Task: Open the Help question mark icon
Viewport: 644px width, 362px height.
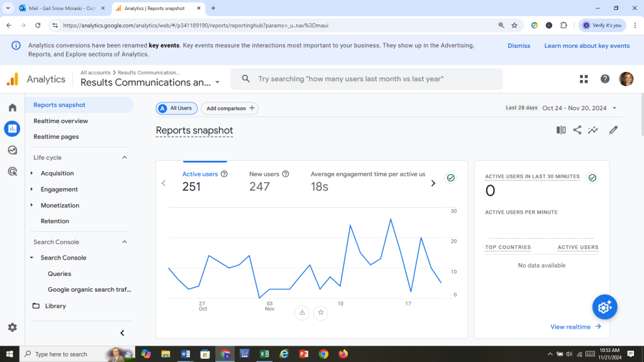Action: 605,79
